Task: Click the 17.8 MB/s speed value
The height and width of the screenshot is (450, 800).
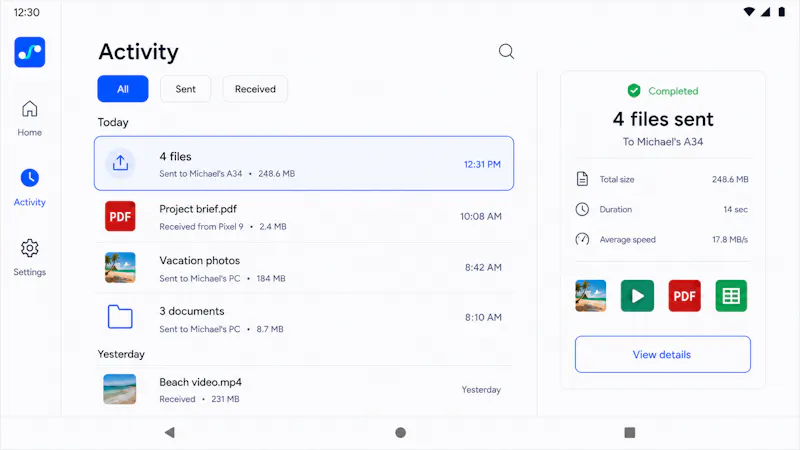Action: [730, 239]
